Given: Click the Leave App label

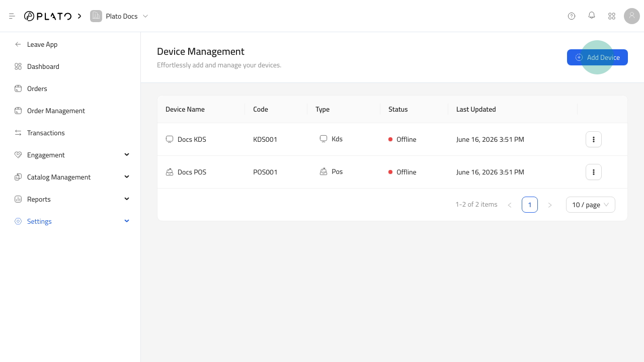Looking at the screenshot, I should coord(42,44).
